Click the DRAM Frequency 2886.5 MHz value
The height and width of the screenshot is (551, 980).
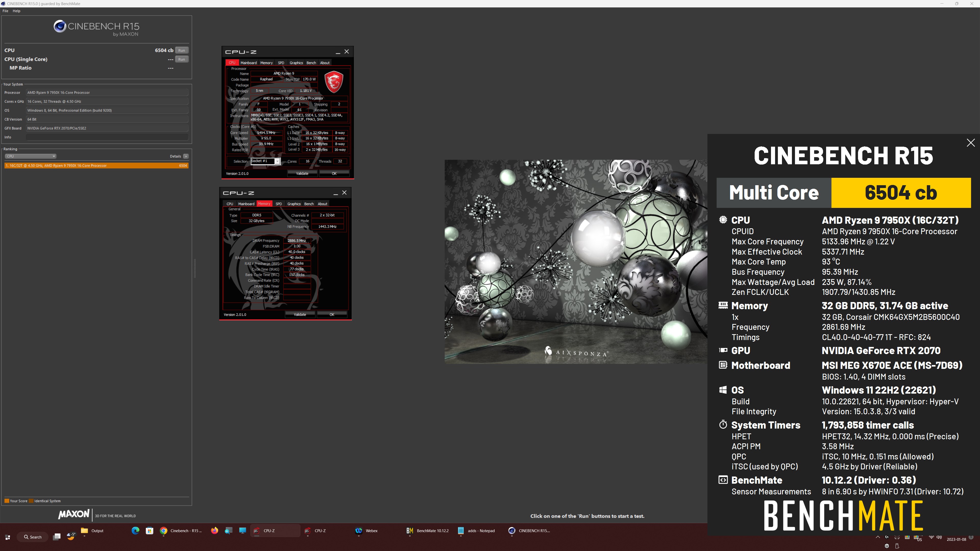(297, 240)
